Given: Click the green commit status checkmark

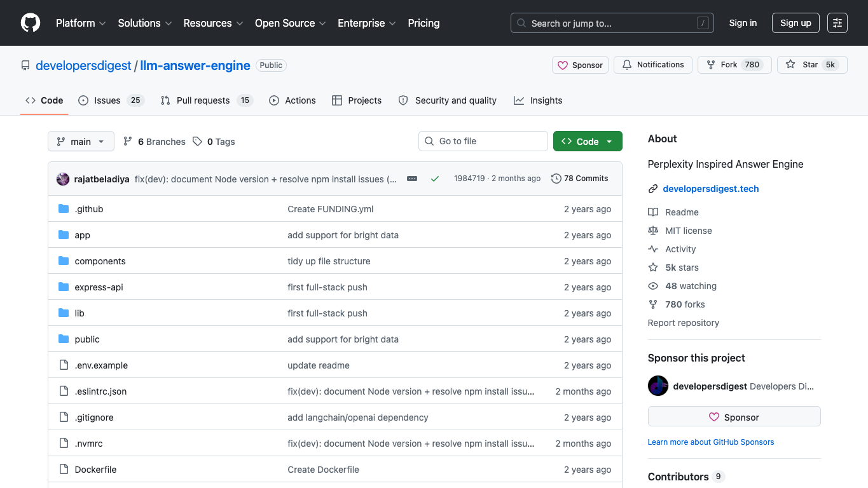Looking at the screenshot, I should point(435,179).
